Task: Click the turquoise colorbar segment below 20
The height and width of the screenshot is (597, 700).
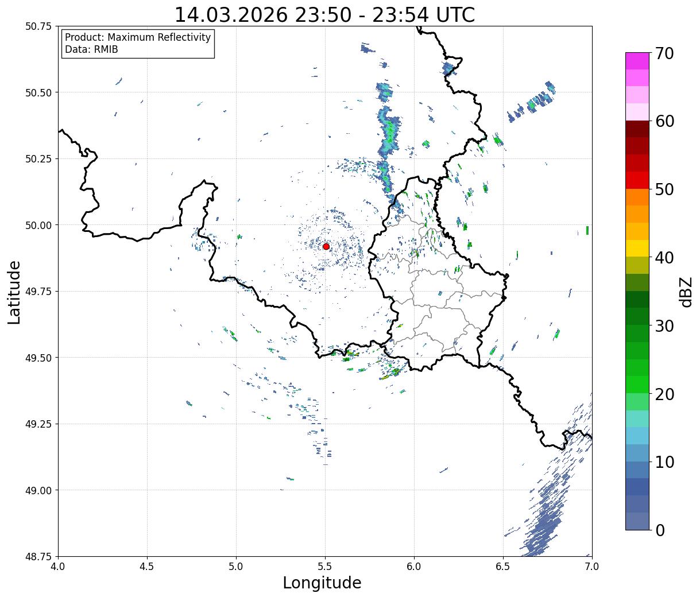Action: (637, 418)
